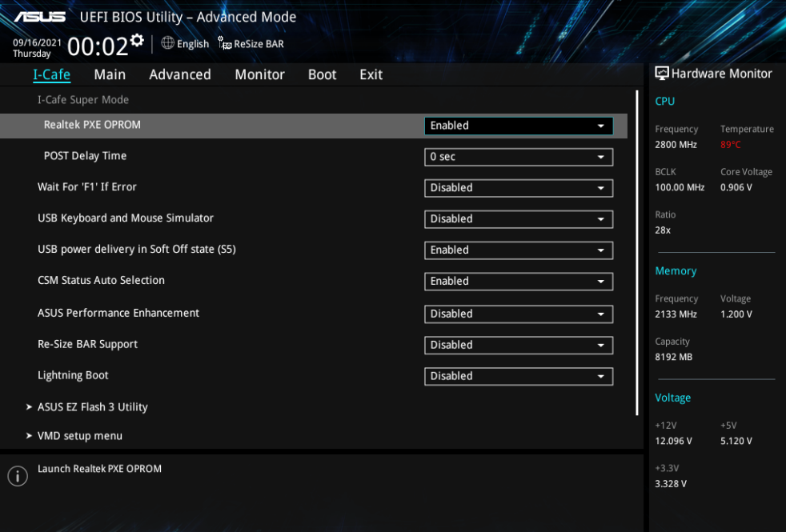Select the POST Delay Time label
This screenshot has height=532, width=786.
coord(85,156)
